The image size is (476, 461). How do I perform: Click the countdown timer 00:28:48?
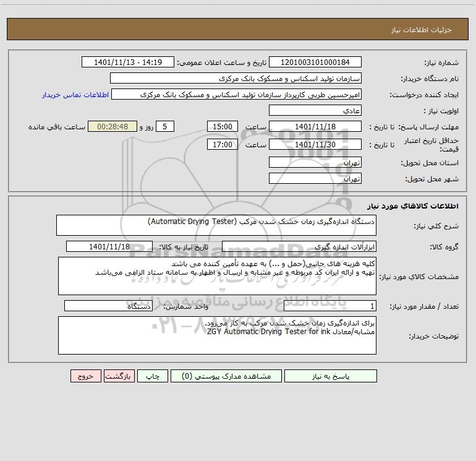113,126
